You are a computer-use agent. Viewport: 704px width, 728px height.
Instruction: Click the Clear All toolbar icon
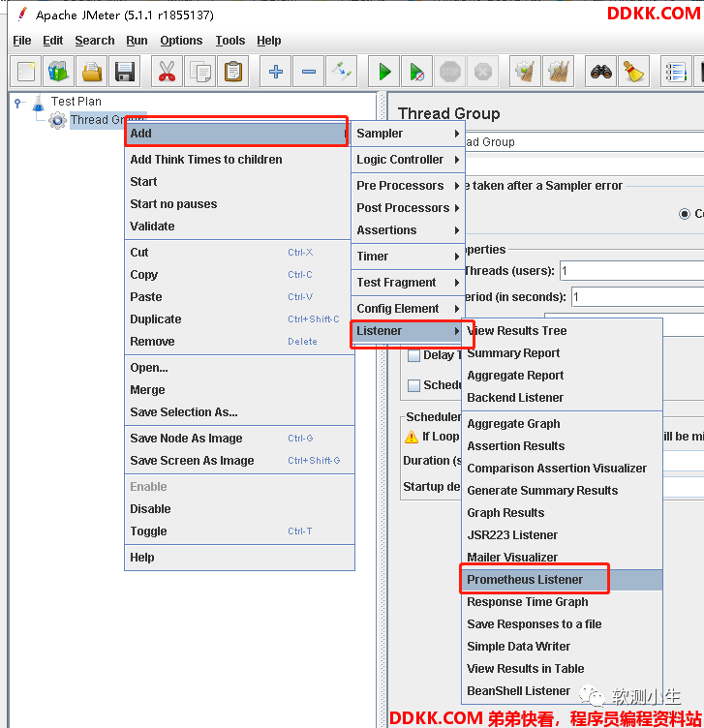point(558,72)
